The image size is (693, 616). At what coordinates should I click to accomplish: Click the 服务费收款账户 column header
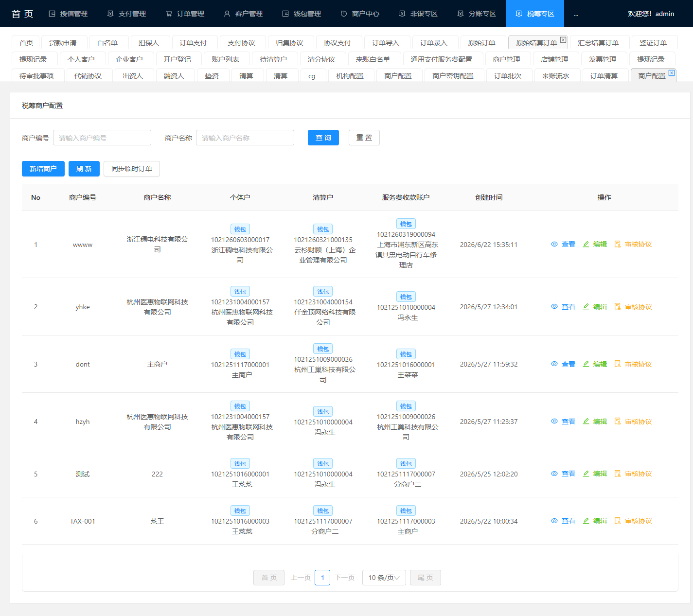406,197
